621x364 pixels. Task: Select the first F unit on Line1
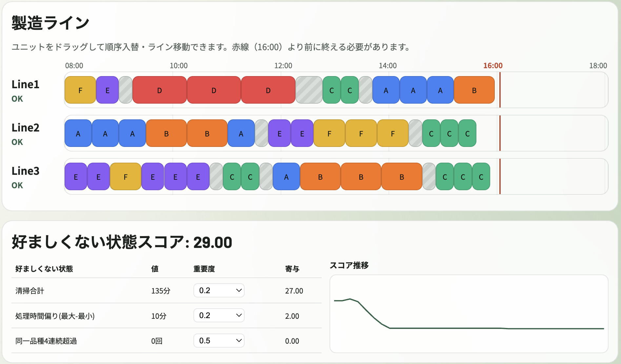coord(80,90)
